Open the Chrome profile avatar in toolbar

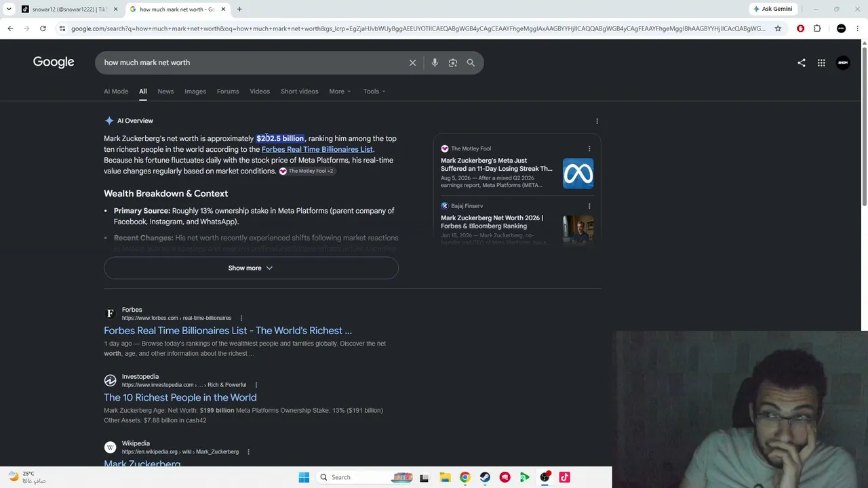[842, 28]
